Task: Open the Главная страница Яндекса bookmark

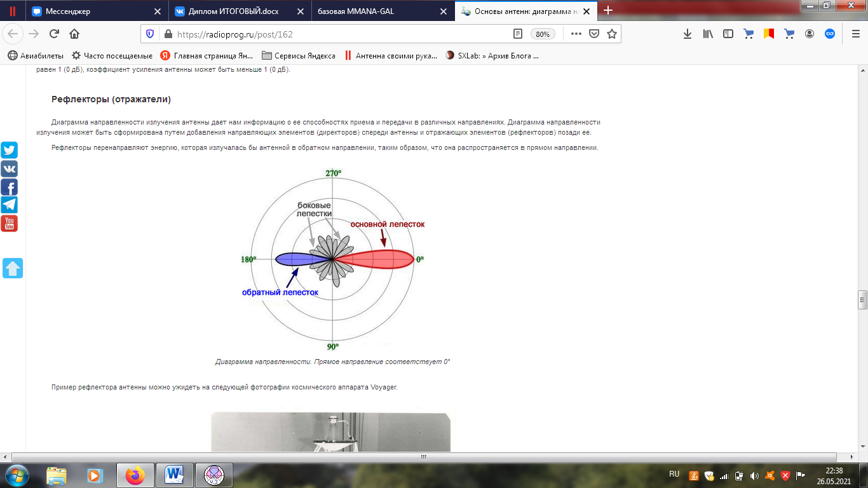Action: point(207,55)
